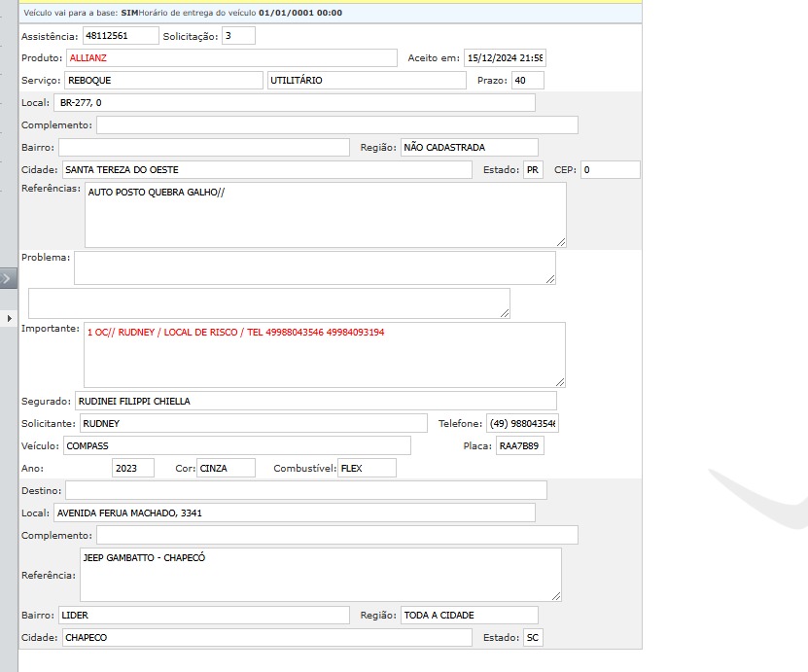Select the UTILITÁRIO service type field
This screenshot has height=672, width=808.
(367, 81)
